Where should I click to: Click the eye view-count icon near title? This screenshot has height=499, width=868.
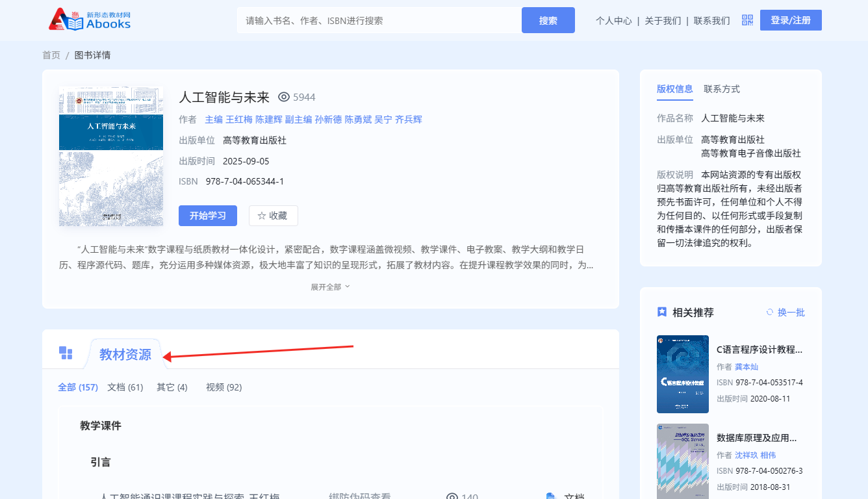coord(284,97)
